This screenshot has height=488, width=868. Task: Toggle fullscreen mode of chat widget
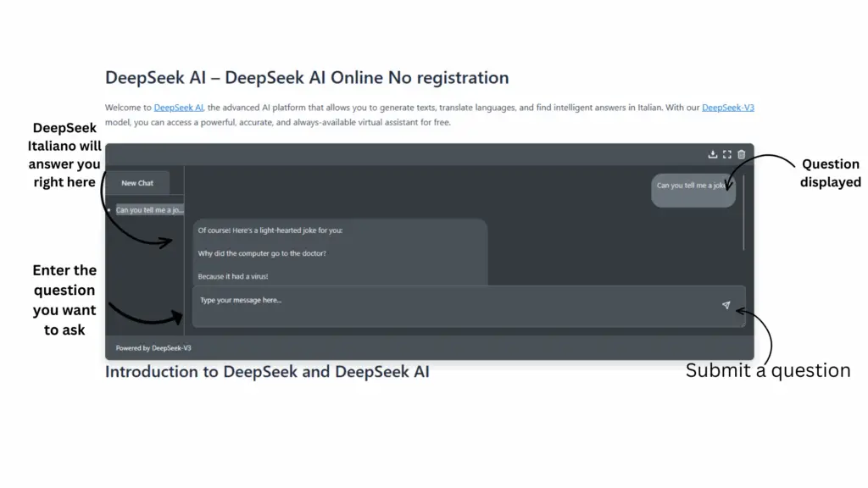pyautogui.click(x=726, y=154)
